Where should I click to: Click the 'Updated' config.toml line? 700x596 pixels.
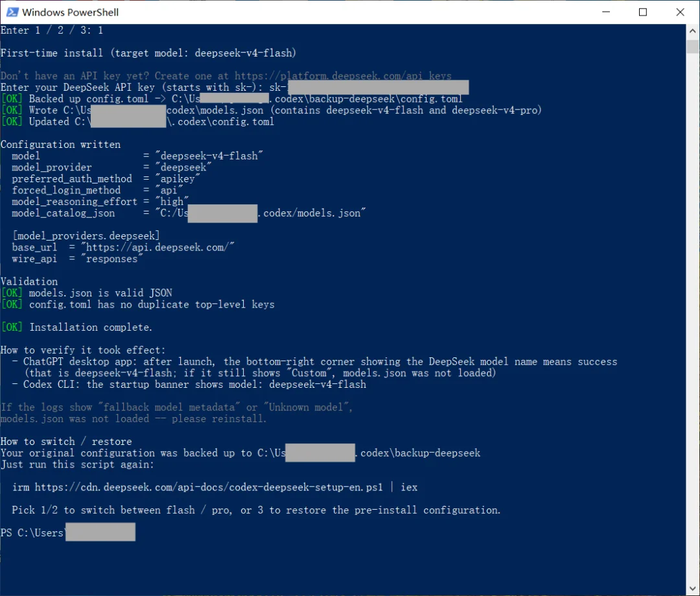[137, 122]
